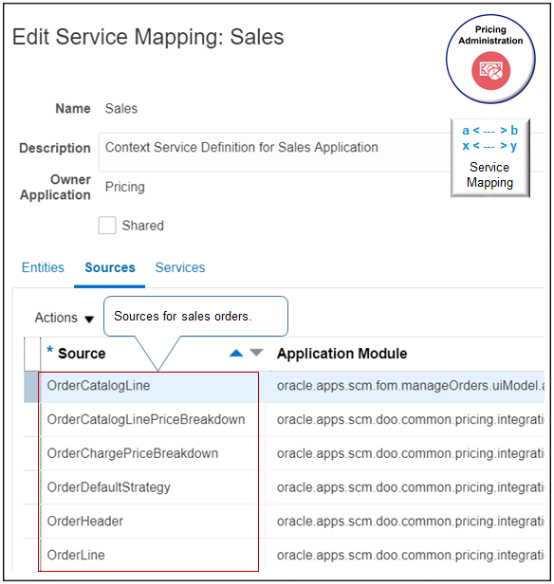The height and width of the screenshot is (584, 554).
Task: Select the OrderChargePriceBreakdown source
Action: tap(133, 453)
